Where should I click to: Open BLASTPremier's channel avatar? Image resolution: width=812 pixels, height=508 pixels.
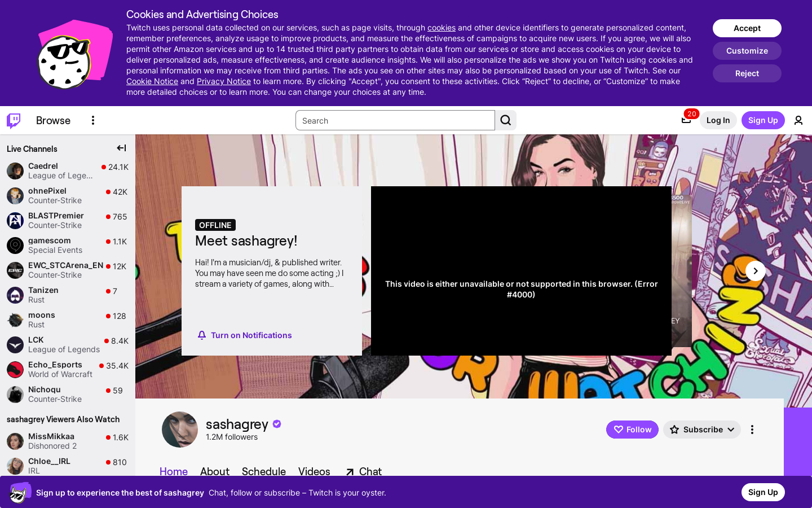tap(15, 220)
